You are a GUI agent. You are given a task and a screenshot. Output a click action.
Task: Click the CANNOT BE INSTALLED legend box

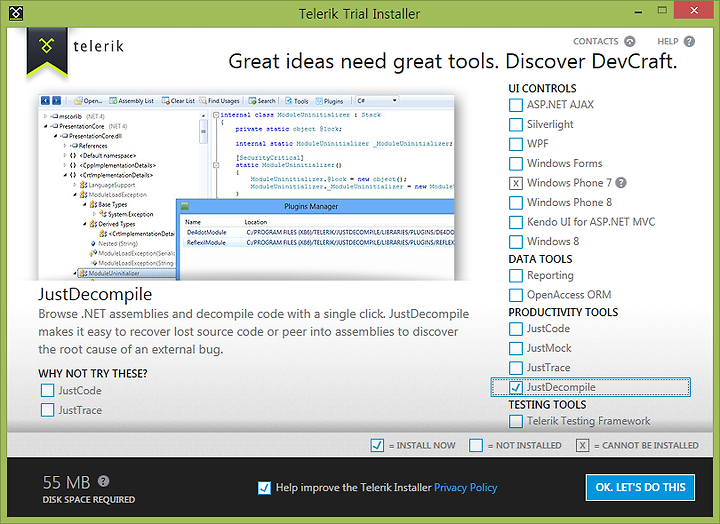582,445
